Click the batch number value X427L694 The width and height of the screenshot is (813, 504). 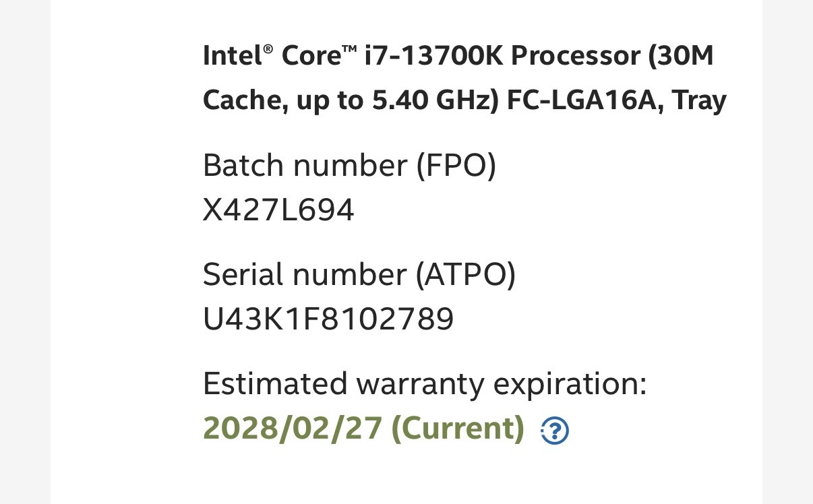pos(278,210)
